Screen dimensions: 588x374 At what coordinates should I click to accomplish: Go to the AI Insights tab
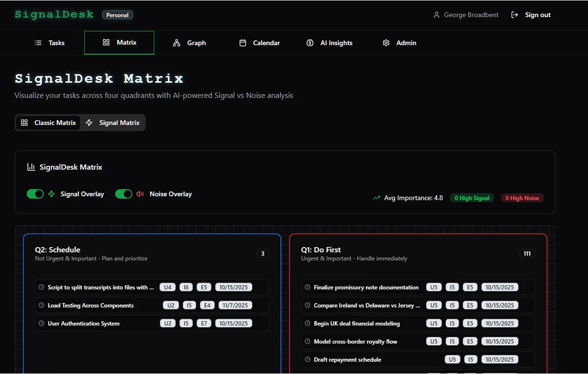329,43
